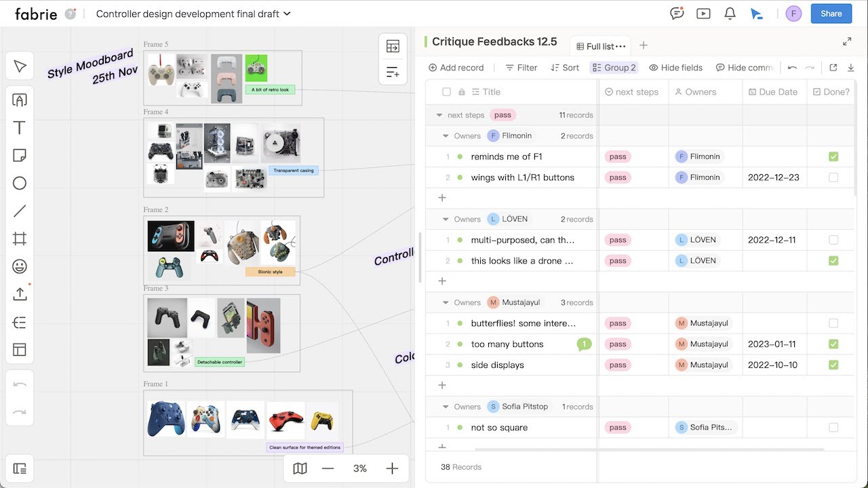Collapse the next steps pass group
The height and width of the screenshot is (488, 868).
pos(439,115)
